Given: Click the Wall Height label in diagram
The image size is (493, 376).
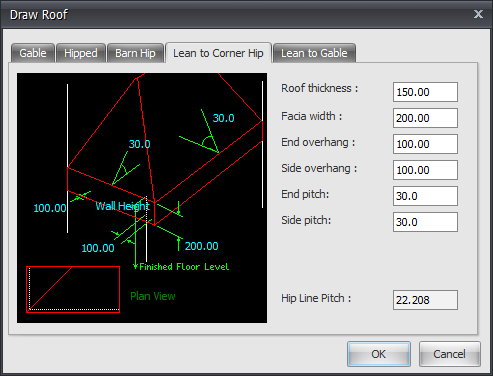Looking at the screenshot, I should (122, 206).
